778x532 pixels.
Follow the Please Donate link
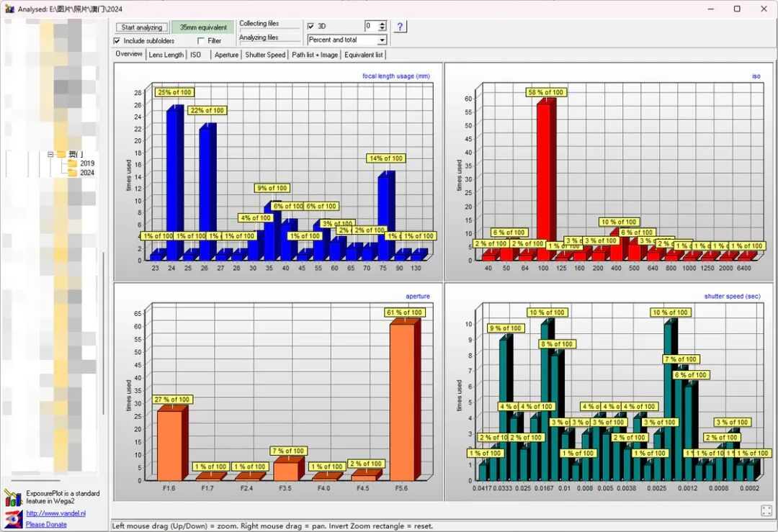tap(46, 524)
